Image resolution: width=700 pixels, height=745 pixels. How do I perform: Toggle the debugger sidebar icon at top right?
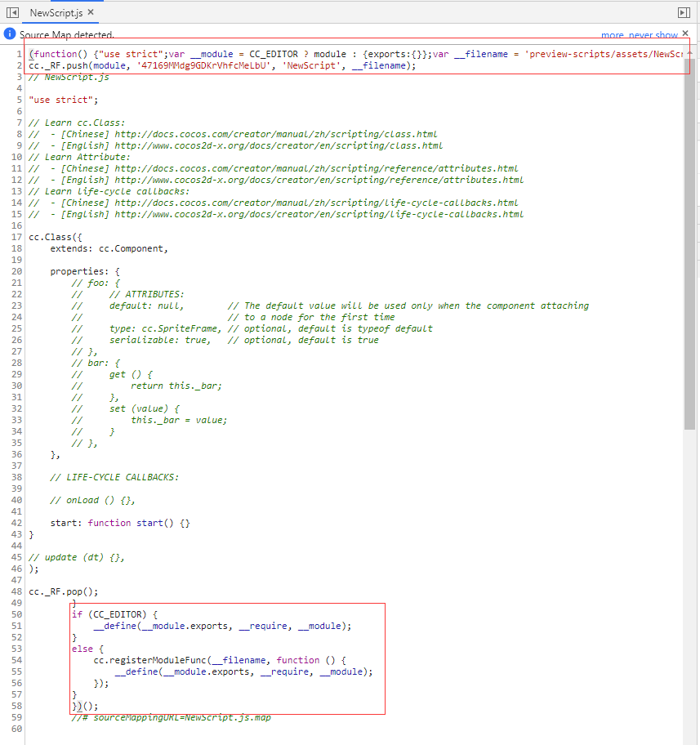click(x=684, y=13)
